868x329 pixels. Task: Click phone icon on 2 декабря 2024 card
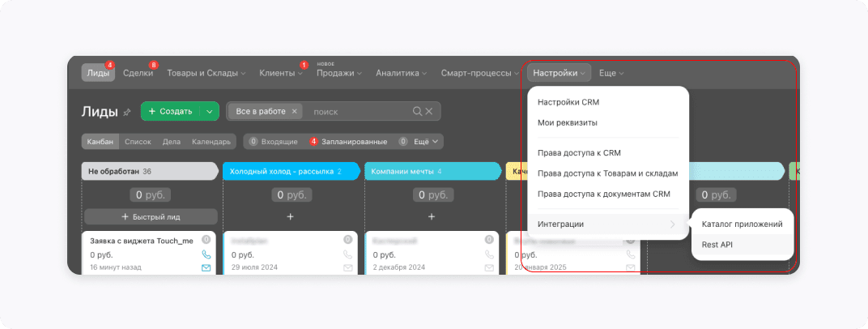point(489,254)
